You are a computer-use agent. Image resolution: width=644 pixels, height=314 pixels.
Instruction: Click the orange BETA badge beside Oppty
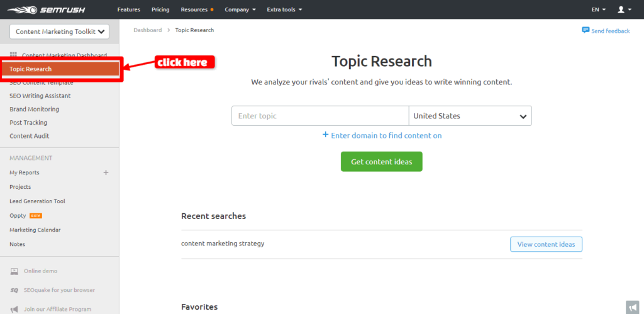point(36,216)
